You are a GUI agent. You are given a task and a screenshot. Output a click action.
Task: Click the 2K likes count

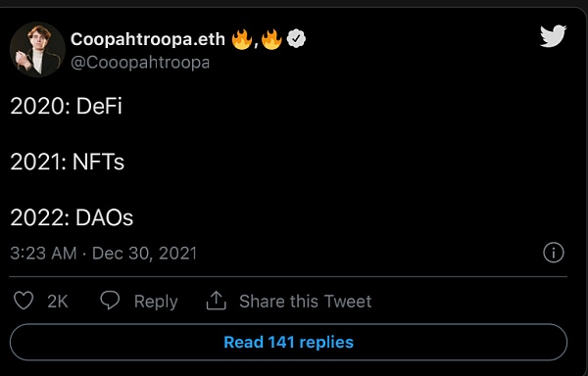(x=58, y=302)
